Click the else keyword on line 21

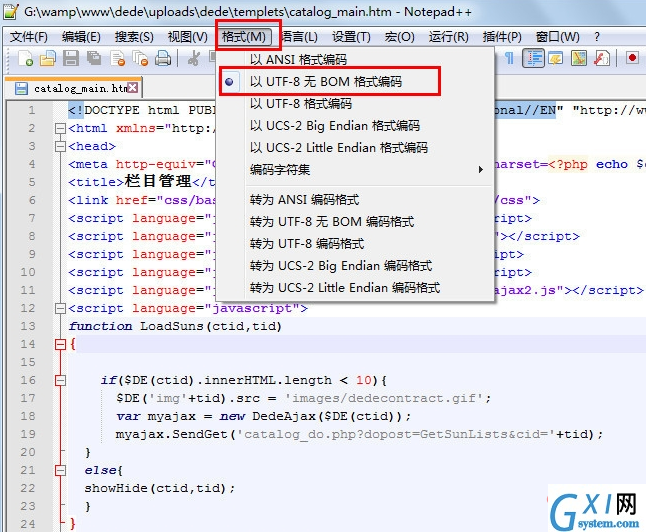(100, 470)
